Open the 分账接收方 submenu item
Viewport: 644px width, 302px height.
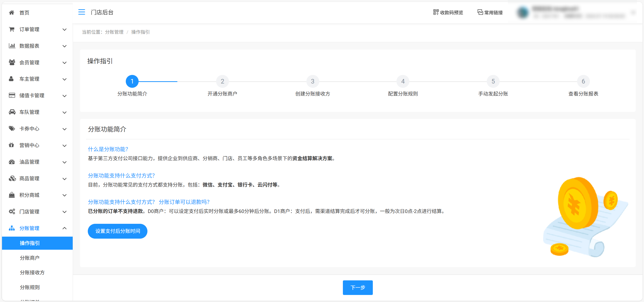tap(32, 272)
